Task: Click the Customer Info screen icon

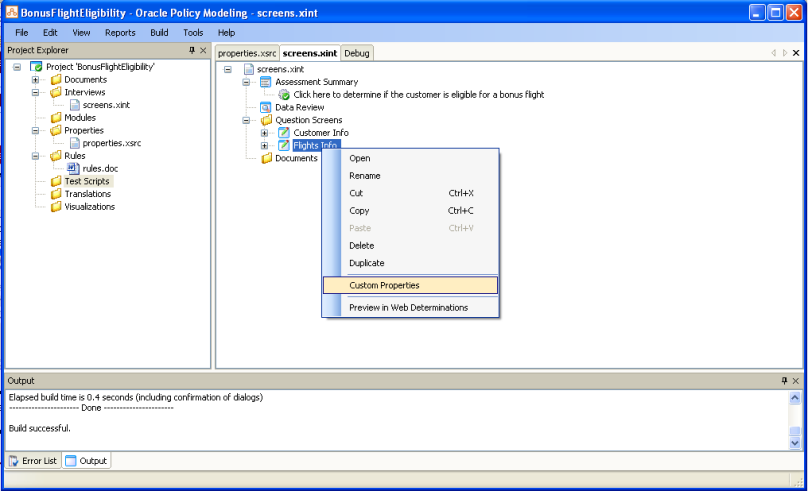Action: 284,132
